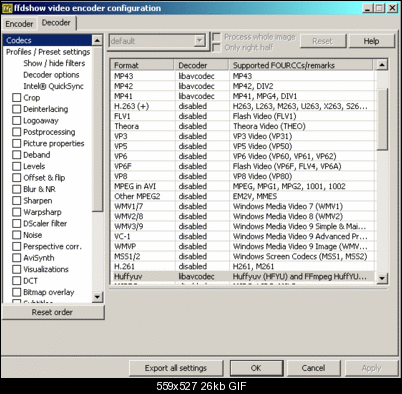Open Profiles / Preset settings
Viewport: 402px width, 394px height.
48,52
